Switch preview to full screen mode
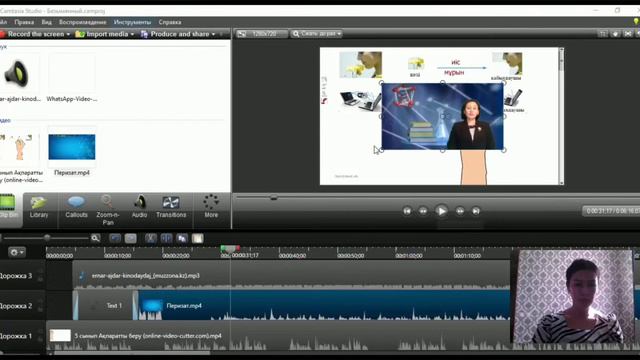Screen dimensions: 640x360 tap(628, 34)
